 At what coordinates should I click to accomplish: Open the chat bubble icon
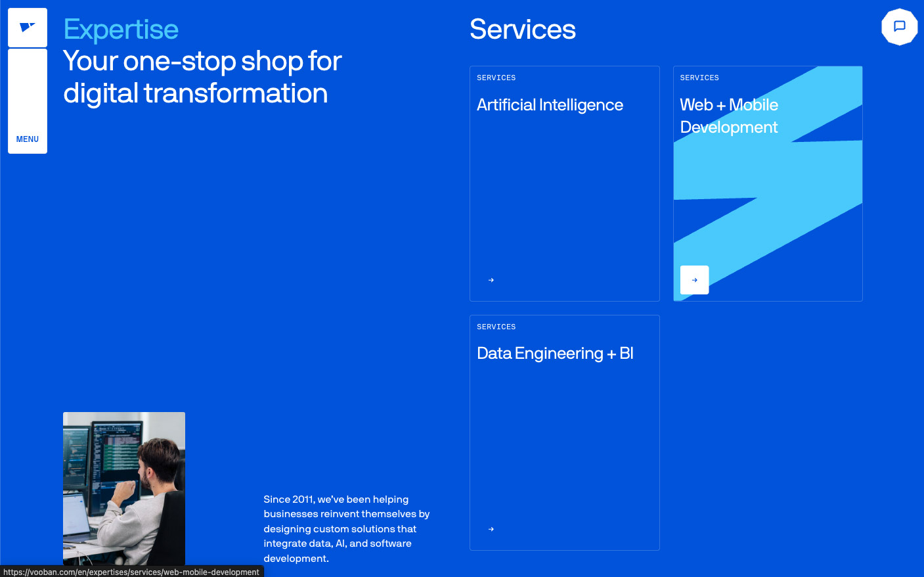pos(899,27)
